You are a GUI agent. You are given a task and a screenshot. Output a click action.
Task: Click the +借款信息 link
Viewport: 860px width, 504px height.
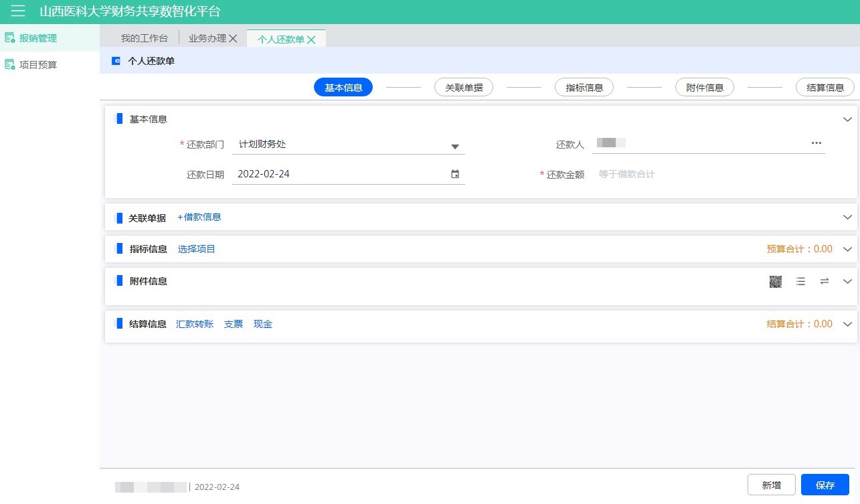click(x=199, y=217)
